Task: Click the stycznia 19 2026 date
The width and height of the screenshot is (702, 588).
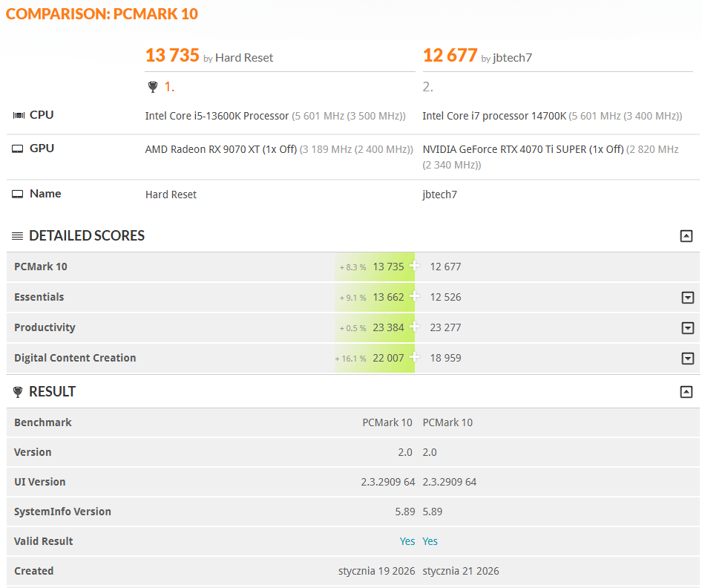Action: click(x=376, y=571)
